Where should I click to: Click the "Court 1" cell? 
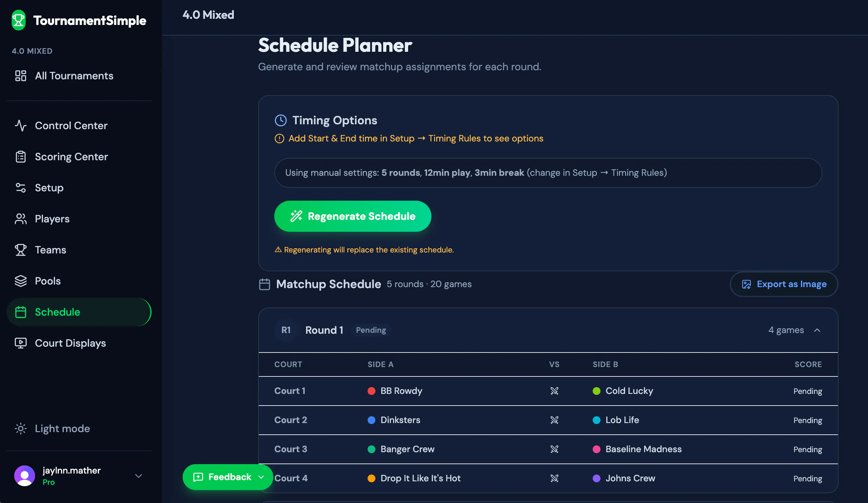point(290,391)
